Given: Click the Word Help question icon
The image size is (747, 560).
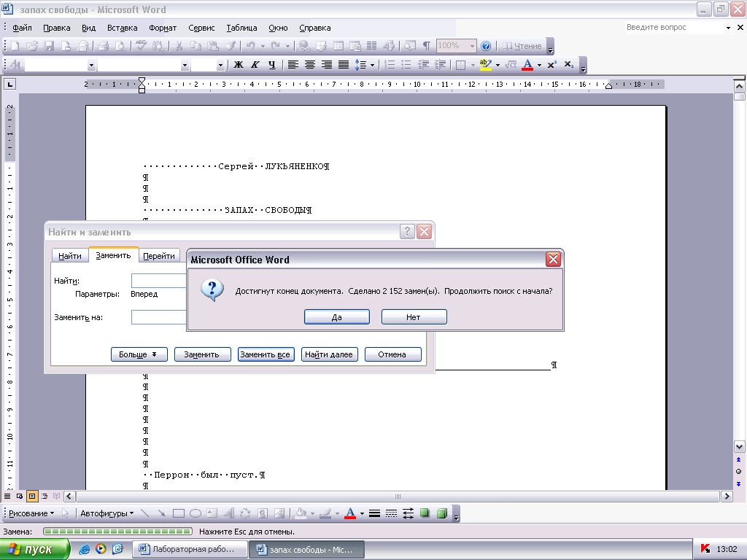Looking at the screenshot, I should (485, 46).
